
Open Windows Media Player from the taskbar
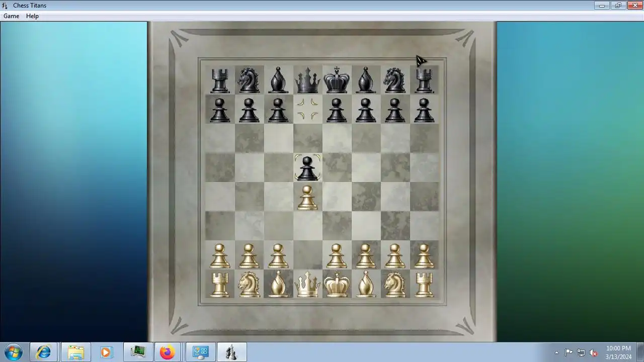106,352
